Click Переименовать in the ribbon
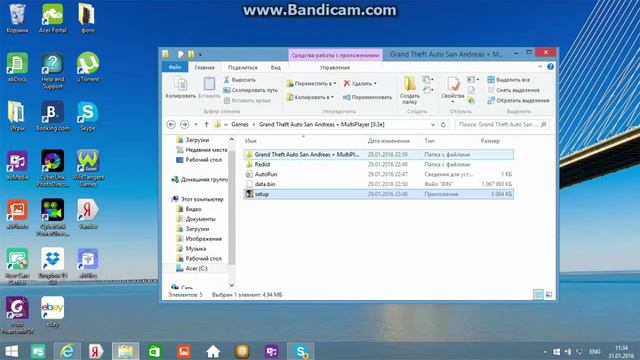The width and height of the screenshot is (640, 360). coord(367,97)
